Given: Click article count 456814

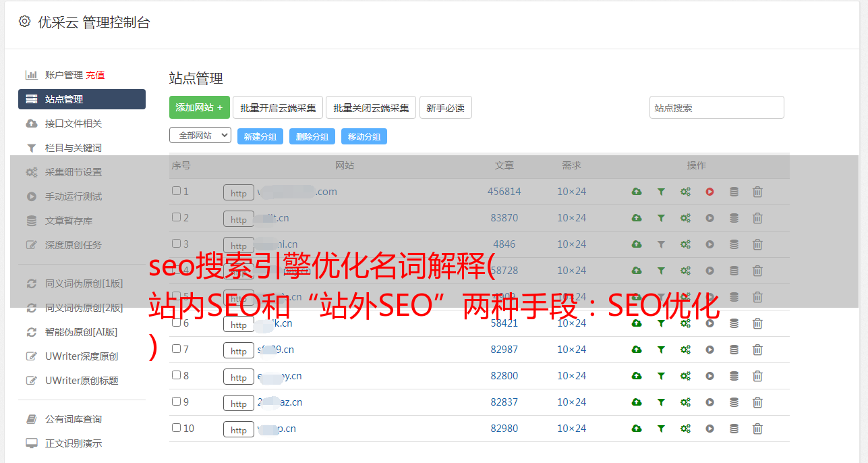Looking at the screenshot, I should point(504,192).
